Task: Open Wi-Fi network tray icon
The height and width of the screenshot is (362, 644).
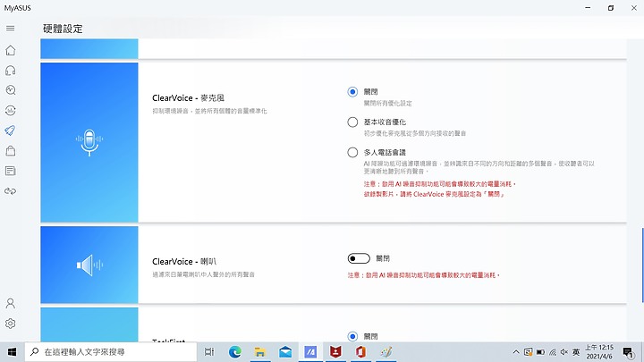Action: [553, 352]
